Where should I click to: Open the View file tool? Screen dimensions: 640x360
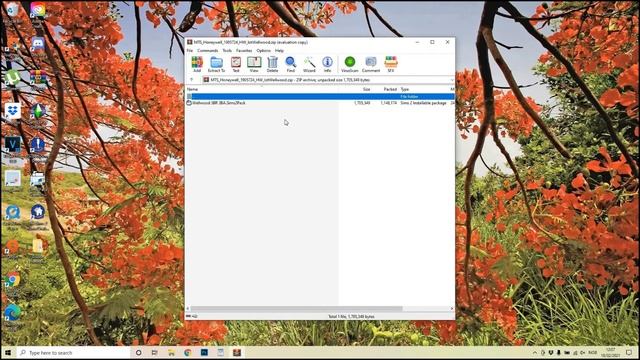point(254,64)
